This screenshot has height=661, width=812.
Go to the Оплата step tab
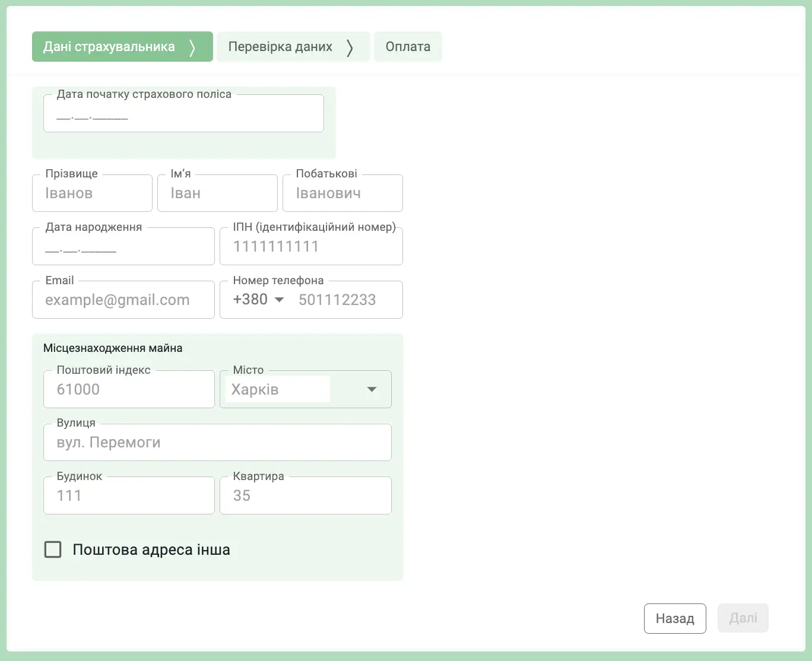point(408,47)
